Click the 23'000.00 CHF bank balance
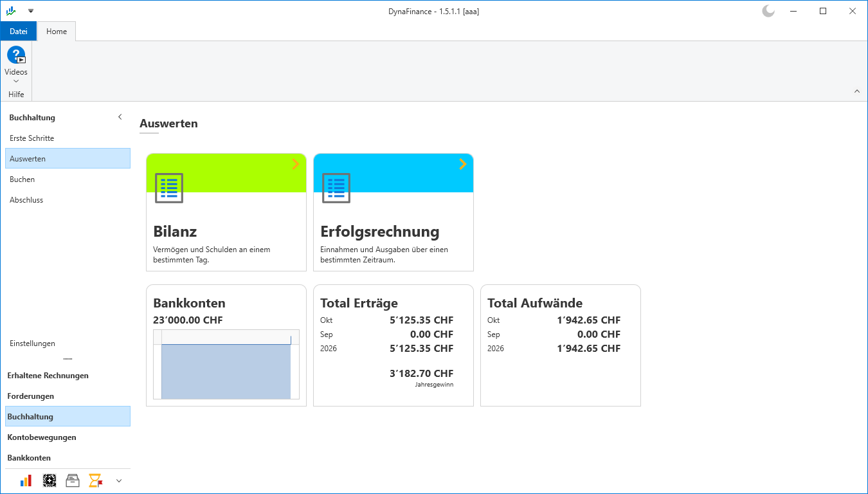 188,320
